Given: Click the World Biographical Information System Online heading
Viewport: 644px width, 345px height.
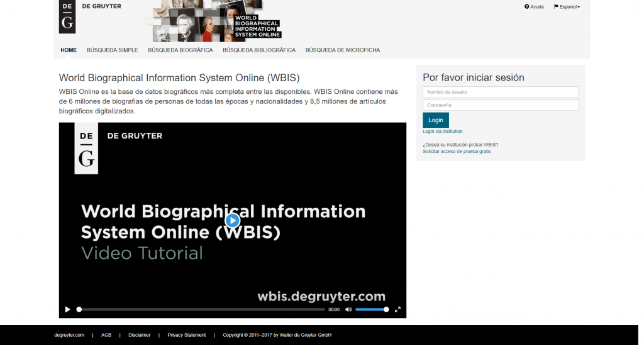Looking at the screenshot, I should [x=179, y=77].
